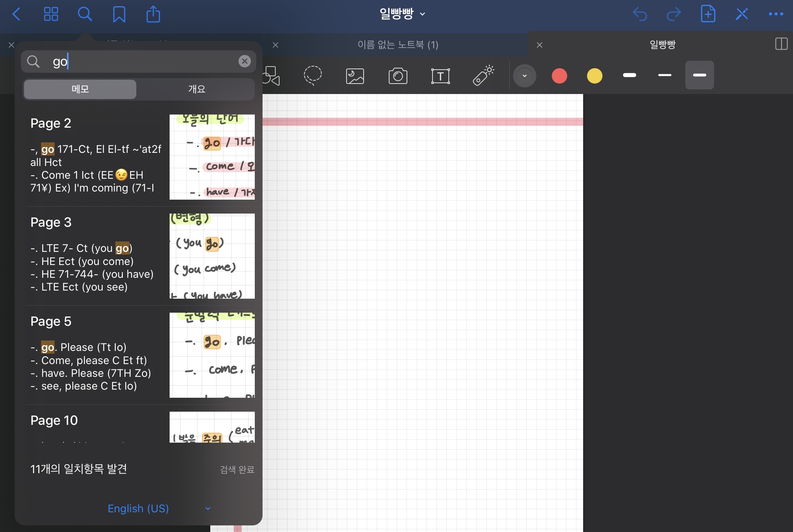Undo the last action

click(640, 14)
